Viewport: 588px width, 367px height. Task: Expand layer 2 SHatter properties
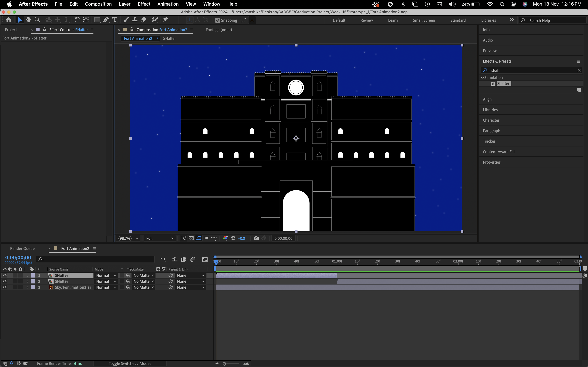tap(27, 281)
